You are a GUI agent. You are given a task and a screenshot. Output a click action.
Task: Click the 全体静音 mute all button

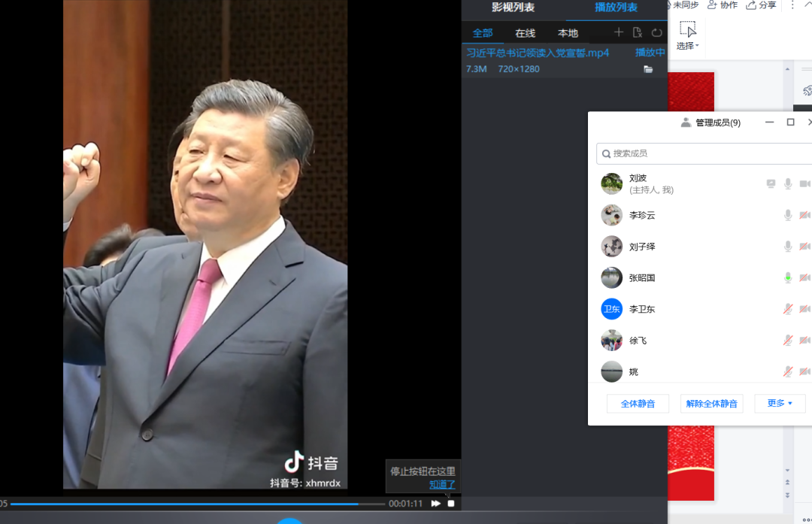(x=638, y=404)
